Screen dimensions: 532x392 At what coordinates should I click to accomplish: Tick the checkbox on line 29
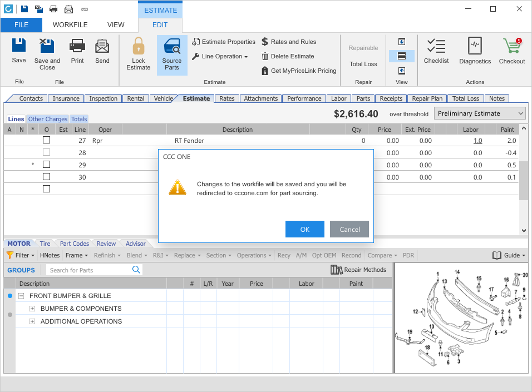coord(47,165)
